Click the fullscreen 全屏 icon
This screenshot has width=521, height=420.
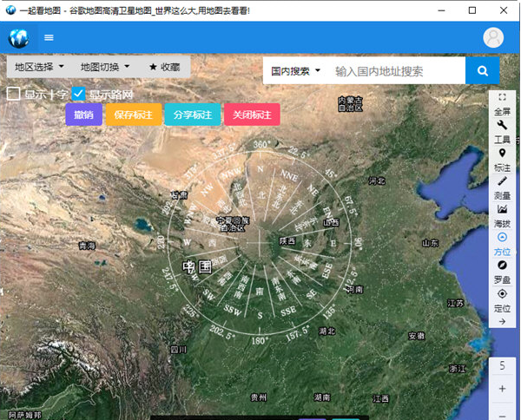(x=502, y=97)
